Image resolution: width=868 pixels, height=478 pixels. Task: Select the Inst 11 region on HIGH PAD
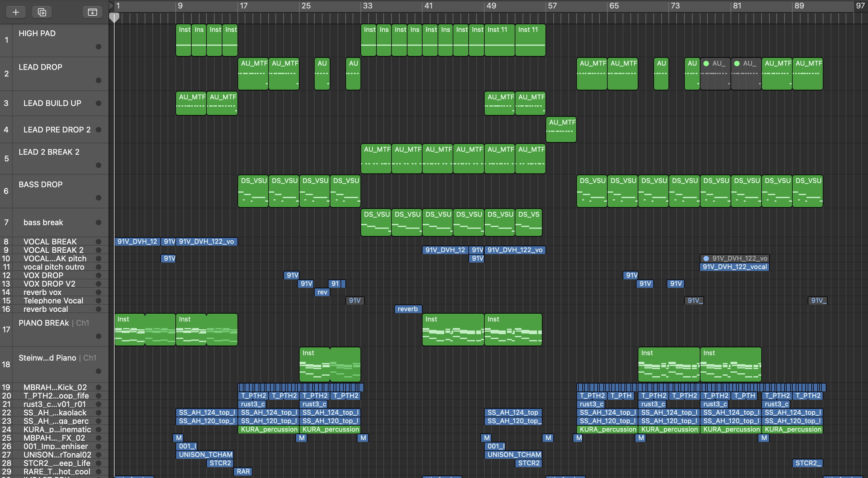tap(499, 40)
